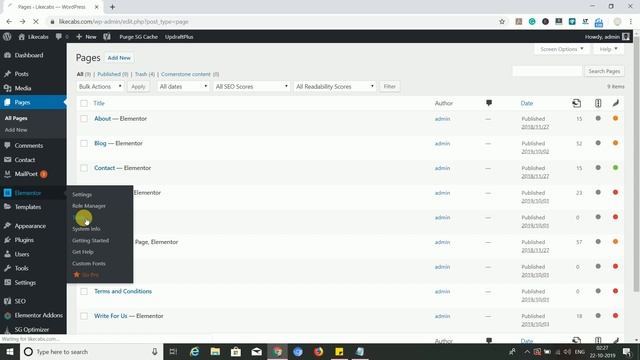
Task: Stop page loading in browser
Action: click(36, 22)
